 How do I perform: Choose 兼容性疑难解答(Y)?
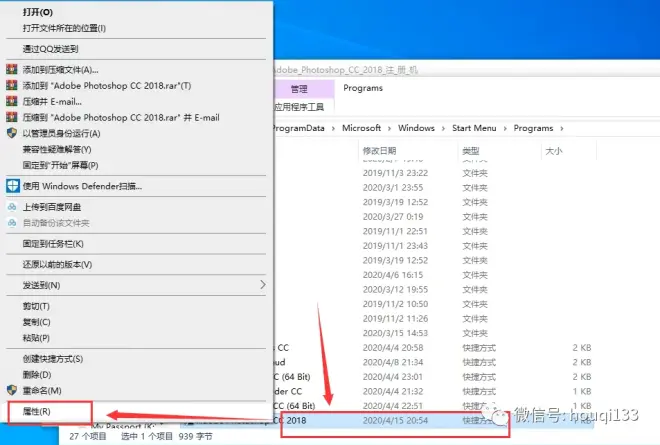57,149
